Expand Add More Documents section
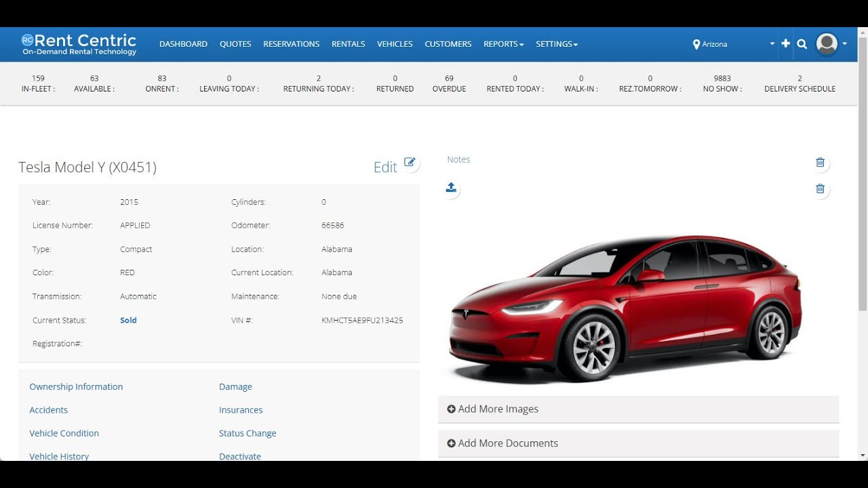This screenshot has width=868, height=488. [x=638, y=443]
